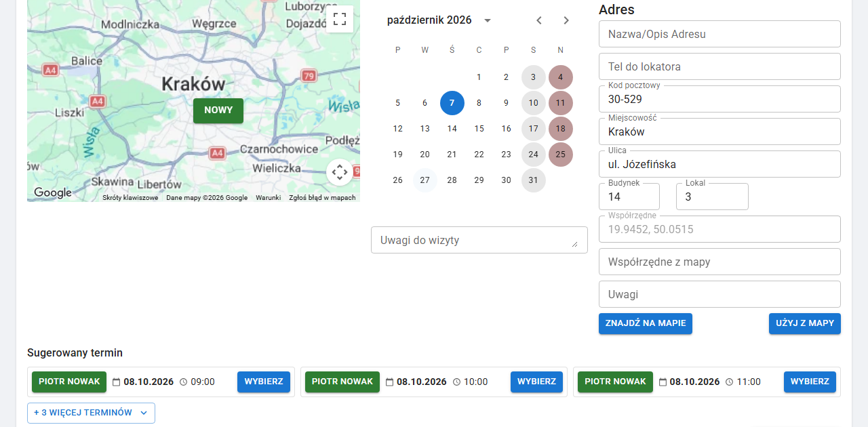Select October 27 in calendar
This screenshot has height=427, width=868.
pyautogui.click(x=425, y=180)
